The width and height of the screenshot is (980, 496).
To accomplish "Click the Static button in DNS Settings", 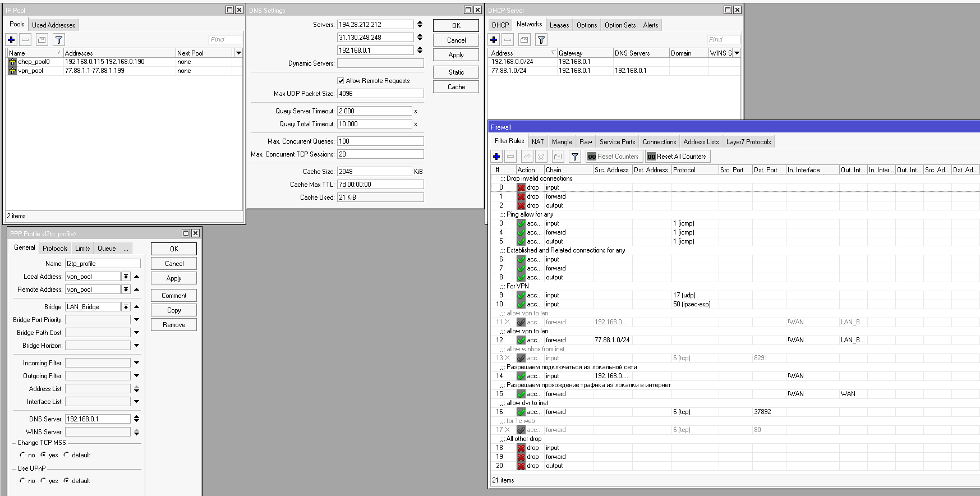I will point(456,72).
